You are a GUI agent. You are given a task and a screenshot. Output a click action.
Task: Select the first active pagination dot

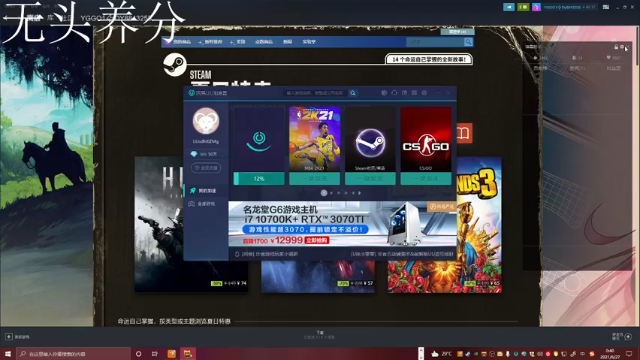click(x=324, y=193)
